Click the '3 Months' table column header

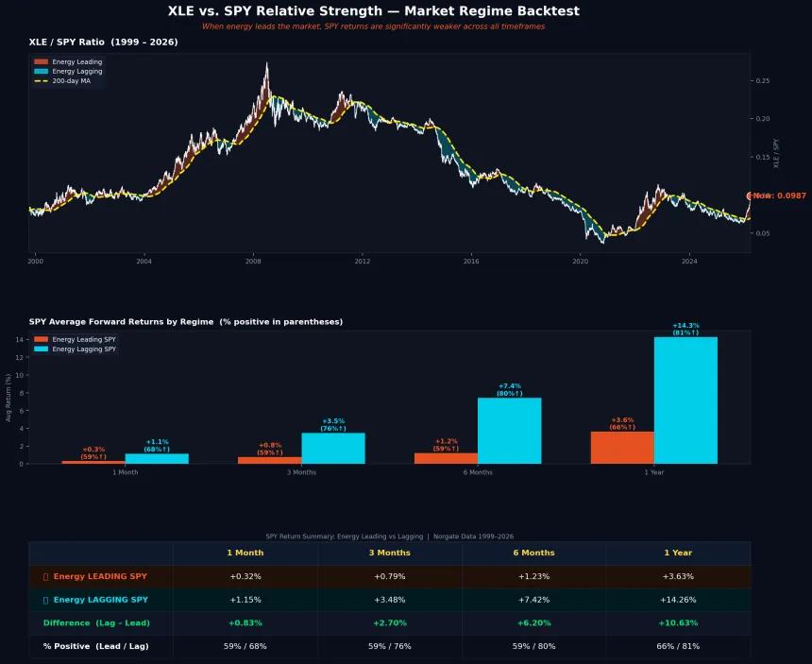(389, 553)
